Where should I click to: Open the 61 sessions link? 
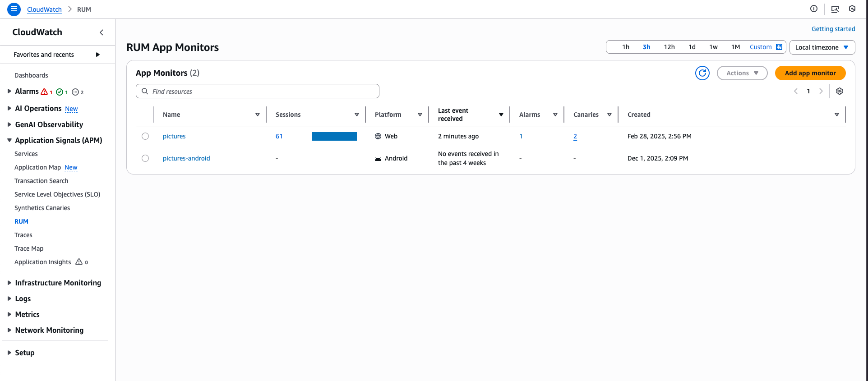[x=279, y=136]
